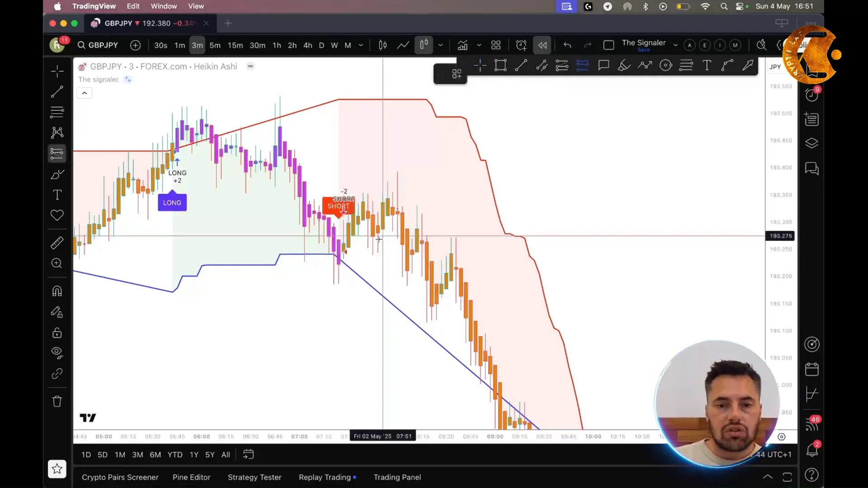Select the text tool in left sidebar
Screen dimensions: 868x488
pos(57,195)
